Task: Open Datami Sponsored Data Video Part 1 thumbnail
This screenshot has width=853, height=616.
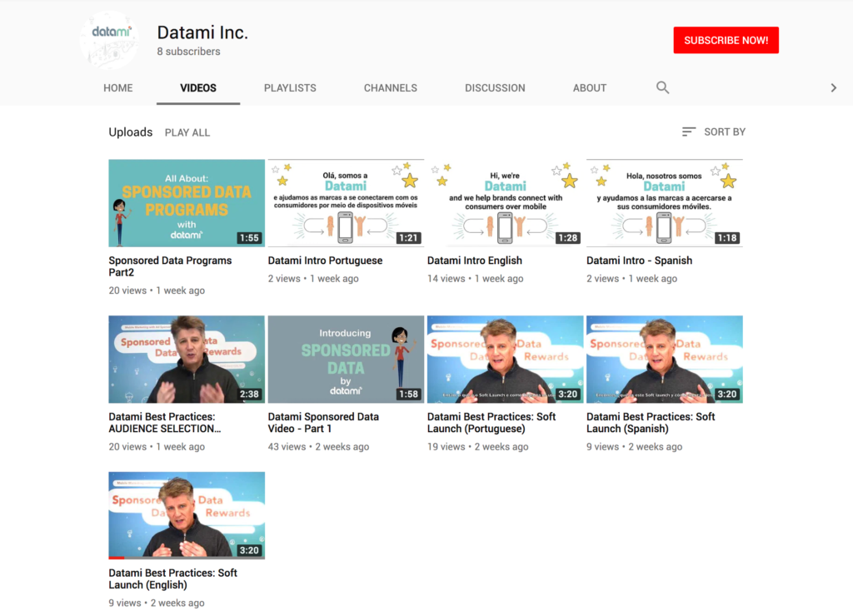Action: click(346, 360)
